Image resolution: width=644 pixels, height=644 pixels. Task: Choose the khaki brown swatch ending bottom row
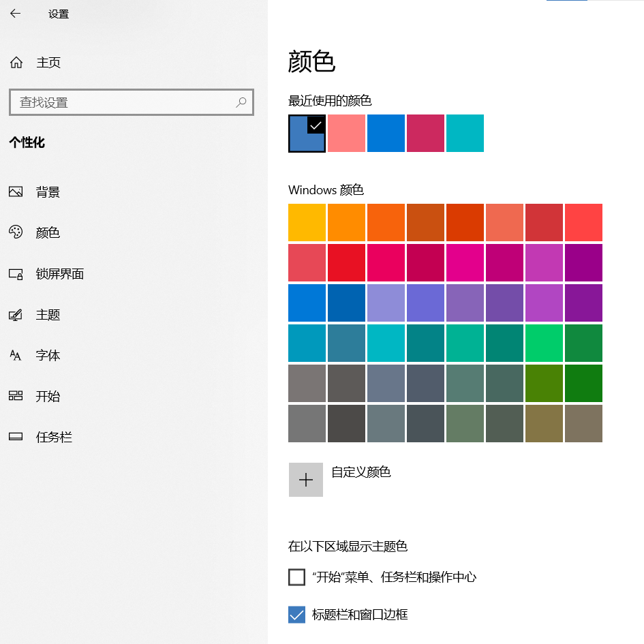583,424
